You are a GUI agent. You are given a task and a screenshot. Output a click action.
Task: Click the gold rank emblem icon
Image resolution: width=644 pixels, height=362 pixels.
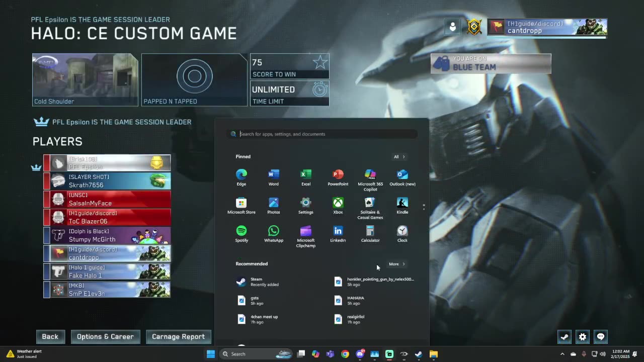pyautogui.click(x=474, y=27)
